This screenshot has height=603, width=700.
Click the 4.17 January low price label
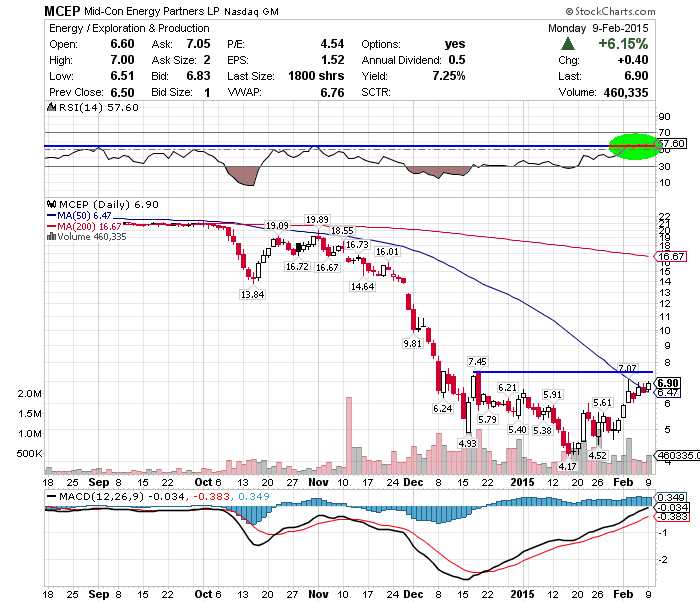pos(567,466)
